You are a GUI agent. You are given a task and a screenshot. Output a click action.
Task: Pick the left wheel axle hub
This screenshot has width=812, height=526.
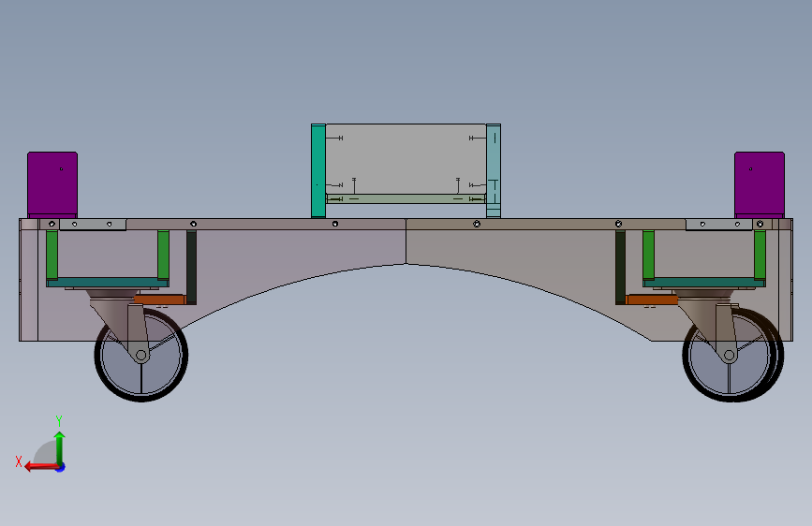pos(140,355)
